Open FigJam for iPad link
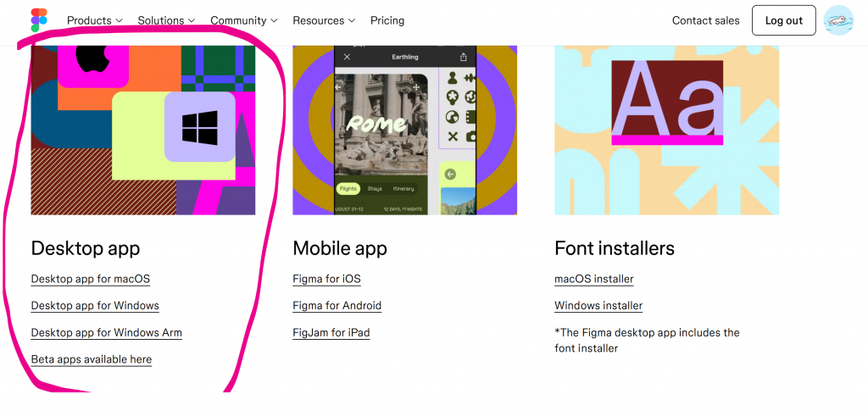This screenshot has width=868, height=411. [x=331, y=332]
